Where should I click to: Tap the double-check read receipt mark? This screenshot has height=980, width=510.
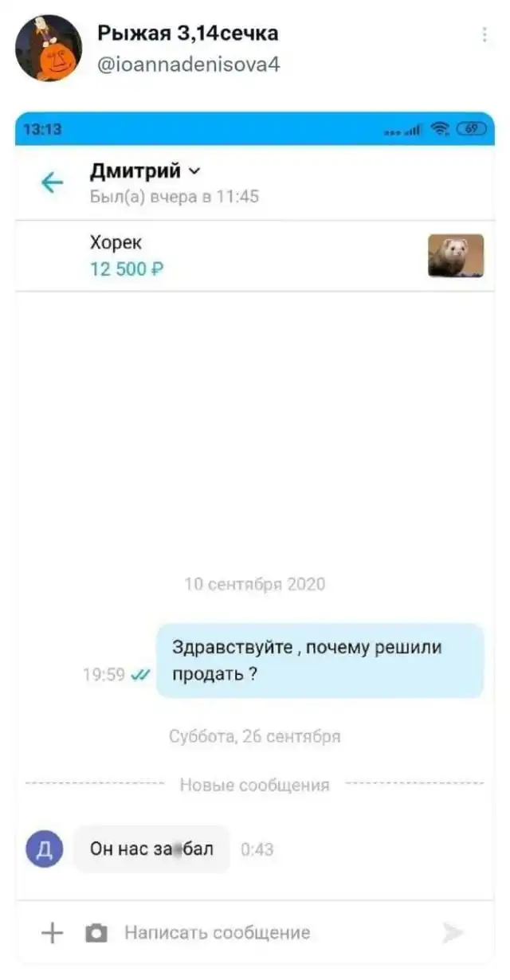(140, 674)
